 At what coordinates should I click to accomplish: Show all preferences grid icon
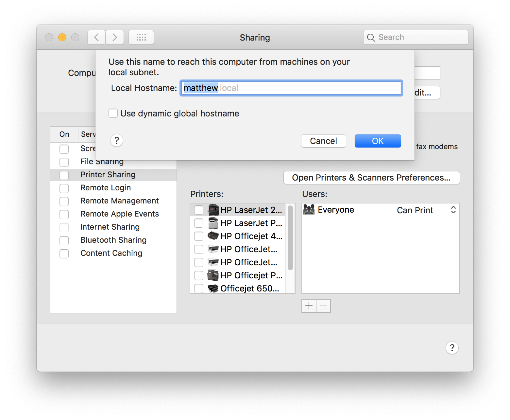coord(141,37)
